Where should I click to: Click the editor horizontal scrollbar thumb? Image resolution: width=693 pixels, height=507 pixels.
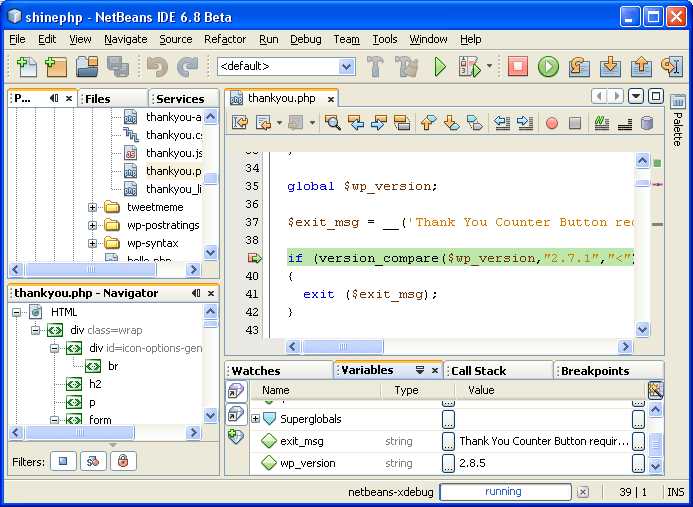pos(343,347)
